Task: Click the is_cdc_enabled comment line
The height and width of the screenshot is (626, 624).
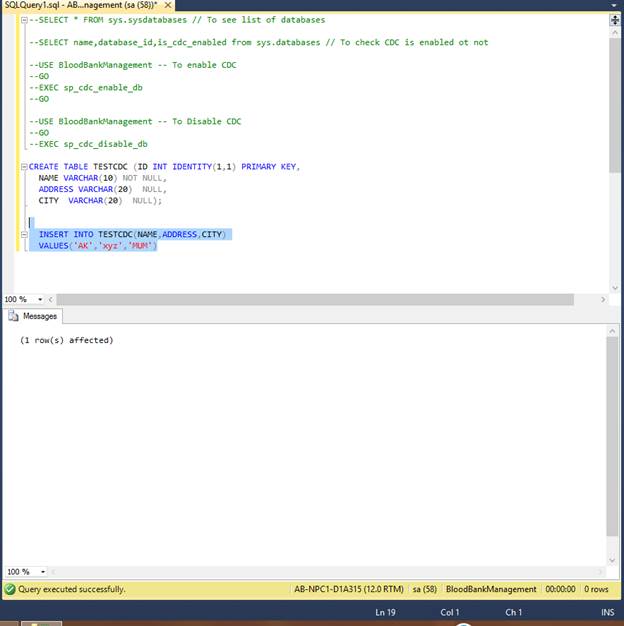Action: point(258,42)
